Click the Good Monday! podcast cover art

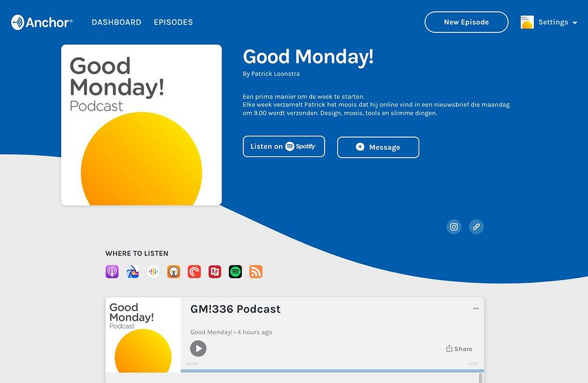tap(141, 125)
